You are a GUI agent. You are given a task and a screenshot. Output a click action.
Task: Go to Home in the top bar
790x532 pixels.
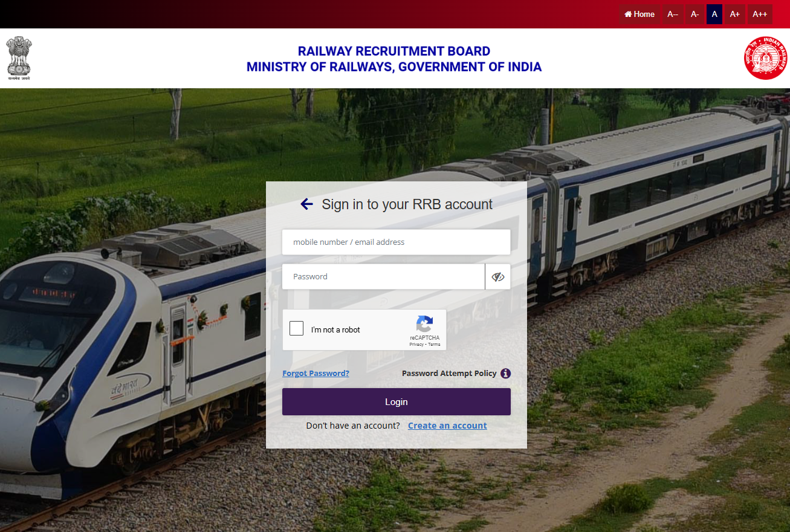(x=639, y=14)
